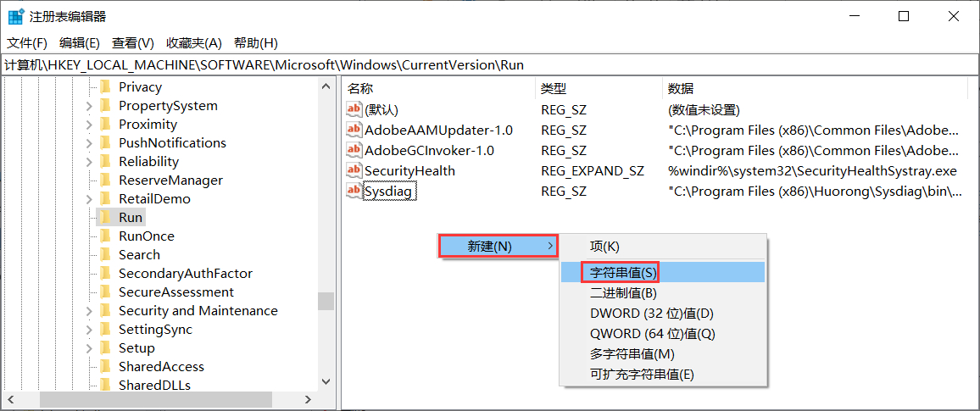Expand the PropertySystem tree node
This screenshot has height=411, width=980.
click(x=89, y=106)
